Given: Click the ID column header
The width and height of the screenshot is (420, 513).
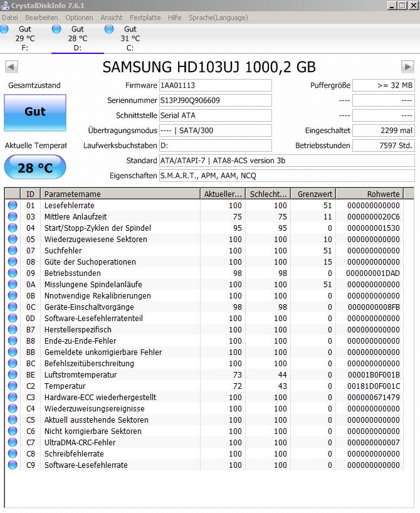Looking at the screenshot, I should click(31, 194).
